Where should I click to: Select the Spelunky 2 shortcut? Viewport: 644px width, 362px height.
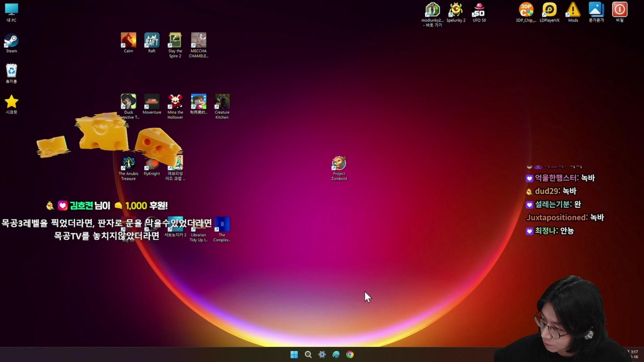tap(456, 12)
